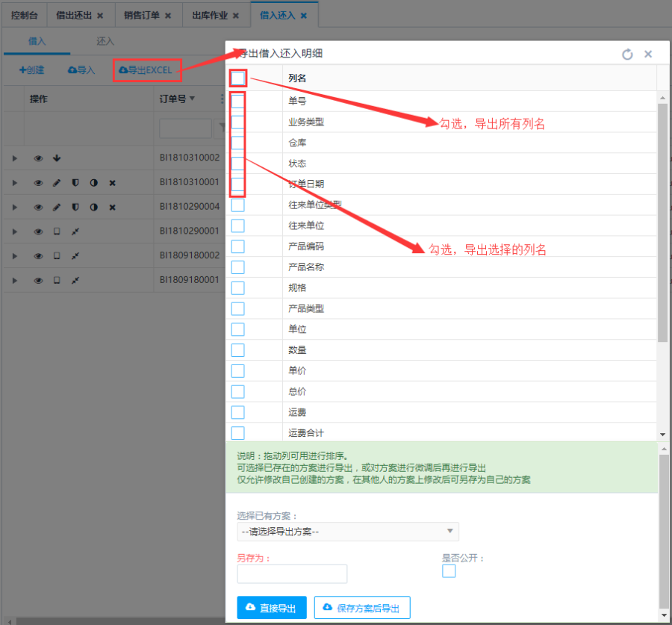Expand the row for order BI1809180001
Viewport: 672px width, 625px height.
tap(13, 281)
